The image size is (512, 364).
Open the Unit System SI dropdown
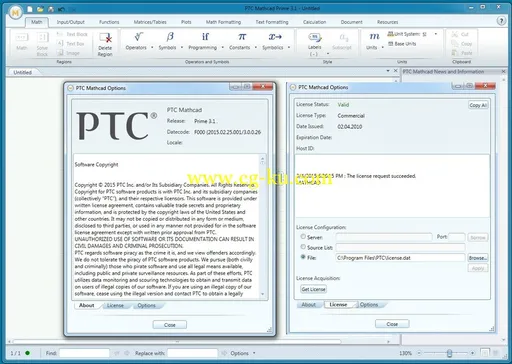tap(435, 34)
